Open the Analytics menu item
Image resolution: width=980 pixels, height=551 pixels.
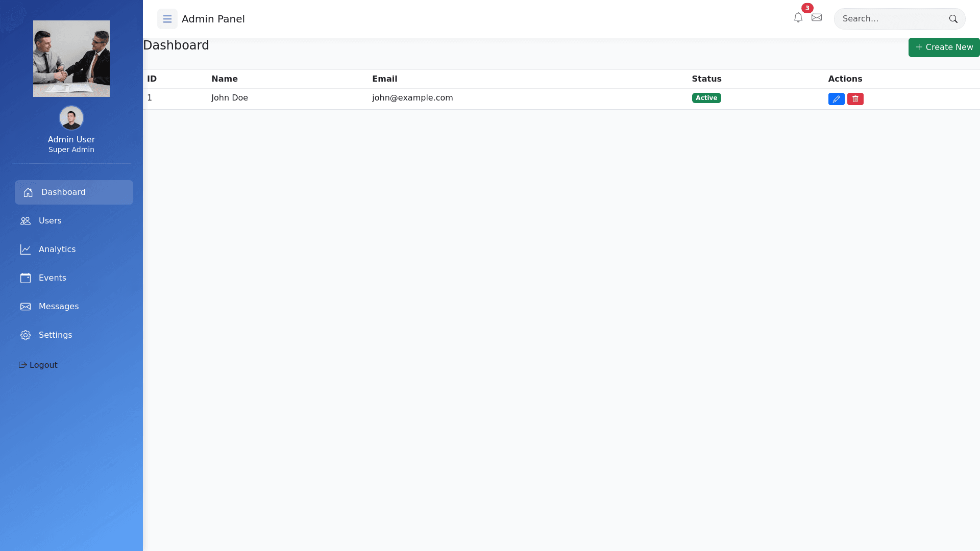[57, 249]
